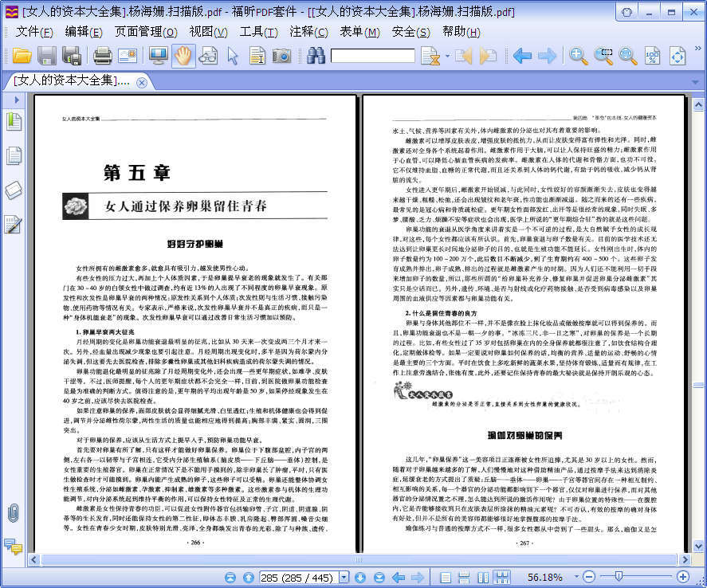The width and height of the screenshot is (707, 588).
Task: Print the document using the printer icon
Action: pos(102,56)
